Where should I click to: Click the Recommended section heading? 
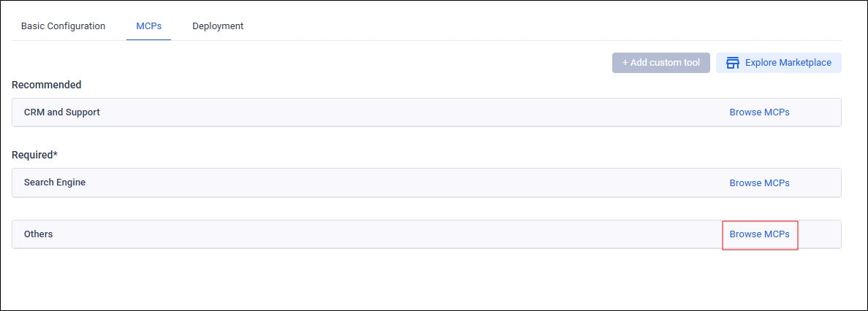pos(47,85)
